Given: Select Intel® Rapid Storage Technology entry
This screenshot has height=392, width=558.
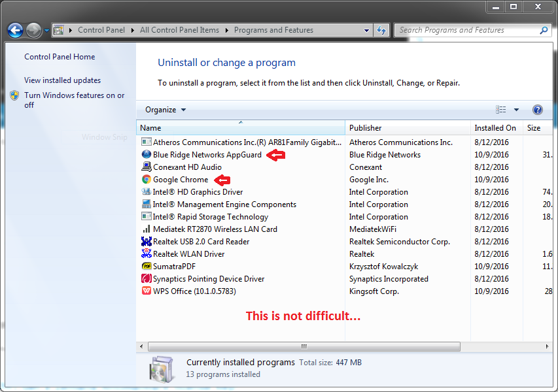Looking at the screenshot, I should (x=211, y=217).
